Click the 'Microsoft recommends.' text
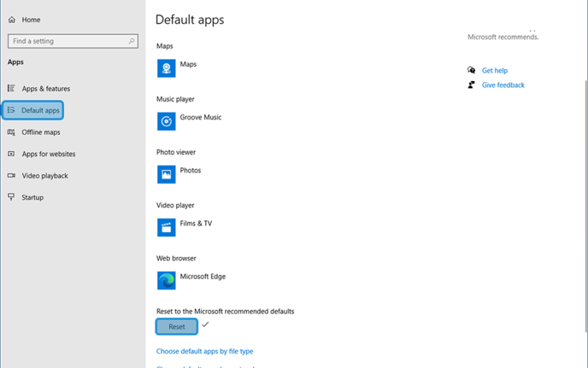The image size is (588, 368). [x=503, y=37]
